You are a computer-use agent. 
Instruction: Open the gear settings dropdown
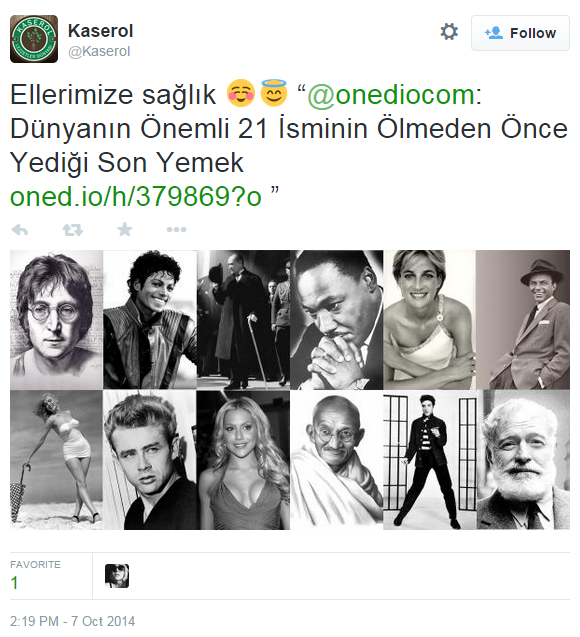pos(449,32)
